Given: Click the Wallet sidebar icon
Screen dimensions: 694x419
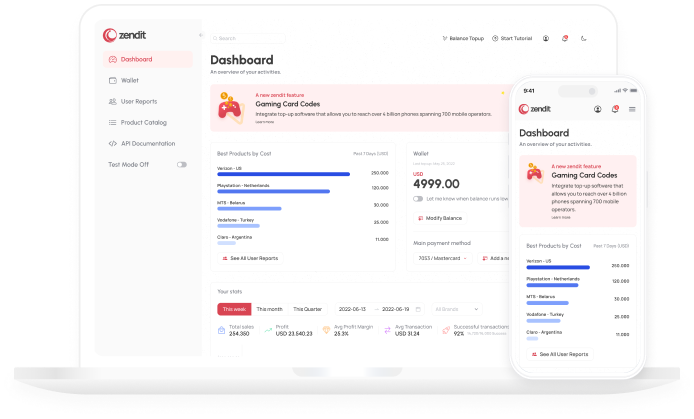Looking at the screenshot, I should [112, 81].
